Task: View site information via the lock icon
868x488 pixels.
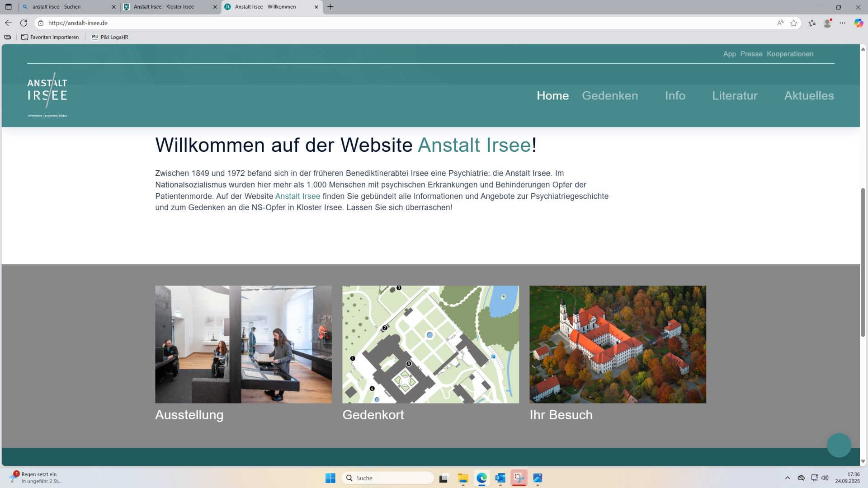Action: coord(40,23)
